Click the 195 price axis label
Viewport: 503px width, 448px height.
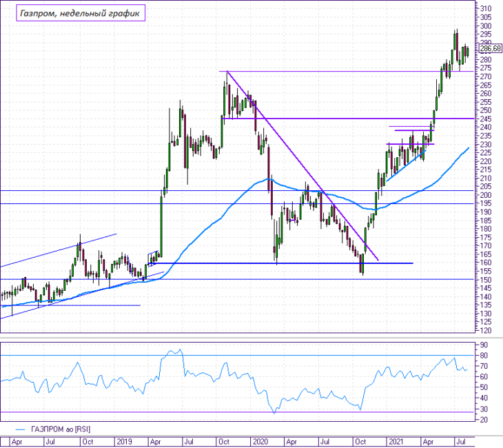click(485, 203)
